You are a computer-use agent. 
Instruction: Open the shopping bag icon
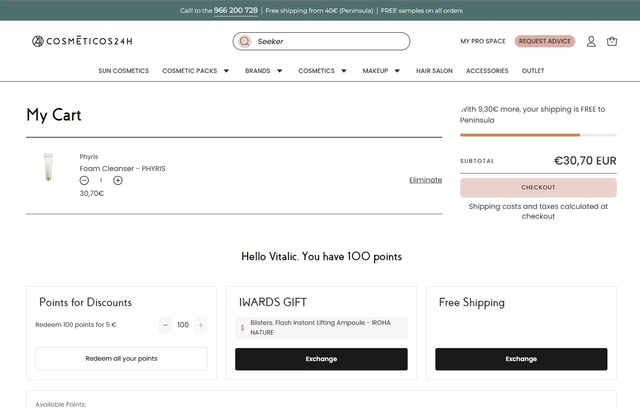tap(612, 41)
